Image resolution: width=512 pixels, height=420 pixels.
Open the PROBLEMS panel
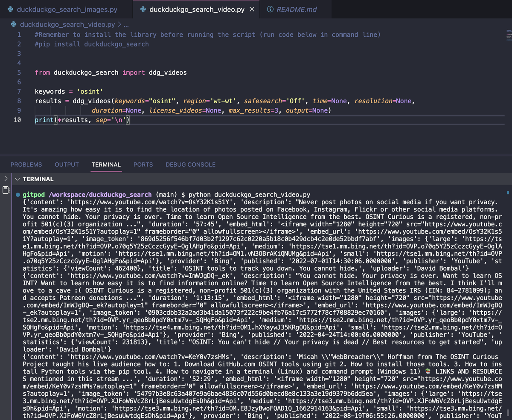[x=26, y=165]
